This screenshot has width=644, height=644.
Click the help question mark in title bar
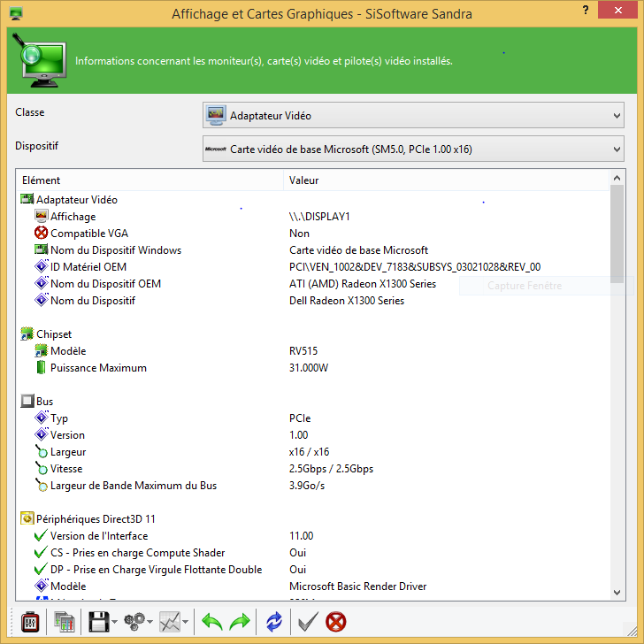pyautogui.click(x=586, y=11)
